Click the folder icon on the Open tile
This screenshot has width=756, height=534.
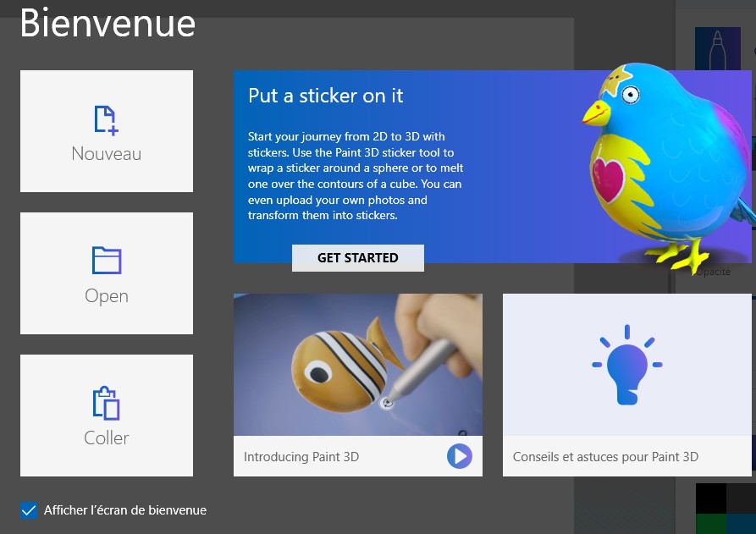(107, 261)
